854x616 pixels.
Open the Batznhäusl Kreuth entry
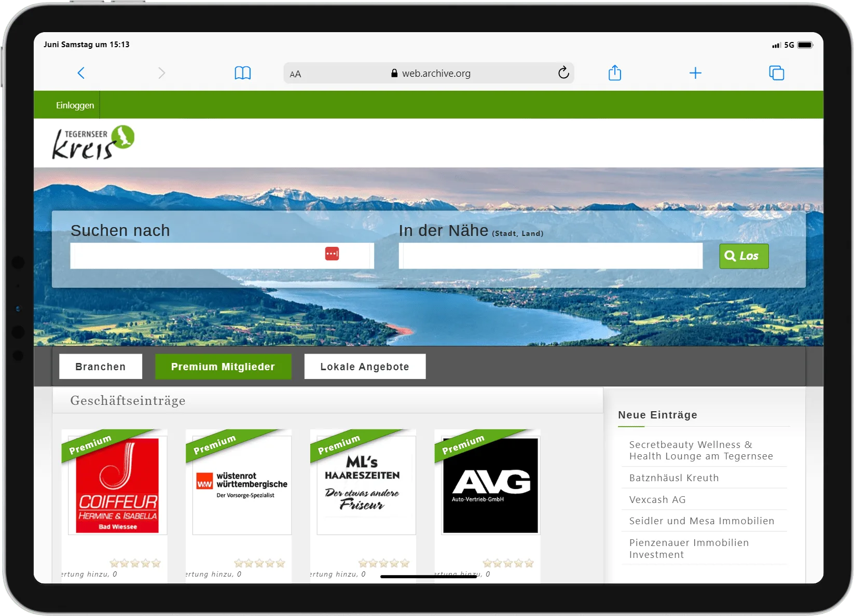pos(674,478)
